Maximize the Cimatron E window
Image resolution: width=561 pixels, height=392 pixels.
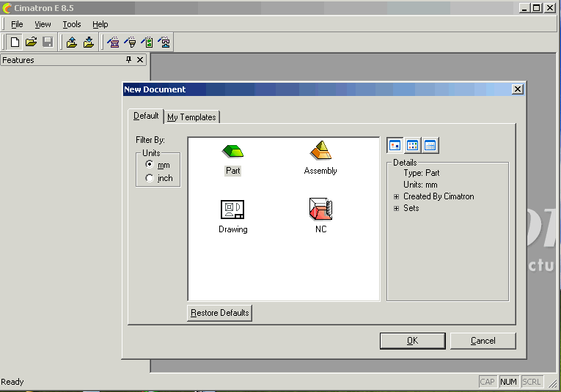coord(537,7)
